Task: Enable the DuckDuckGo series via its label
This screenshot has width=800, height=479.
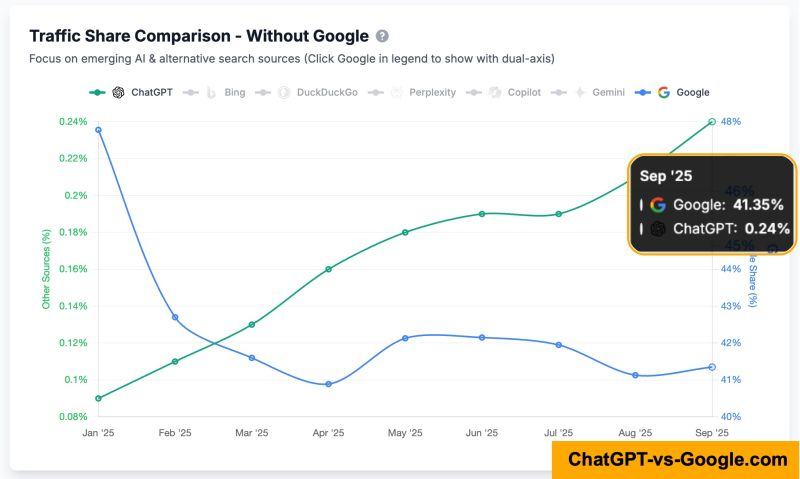Action: (x=325, y=92)
